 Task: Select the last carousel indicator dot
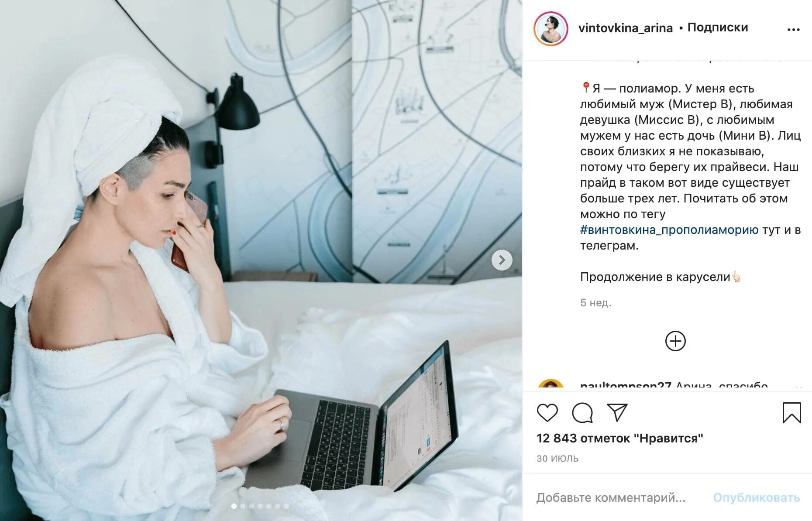point(286,506)
